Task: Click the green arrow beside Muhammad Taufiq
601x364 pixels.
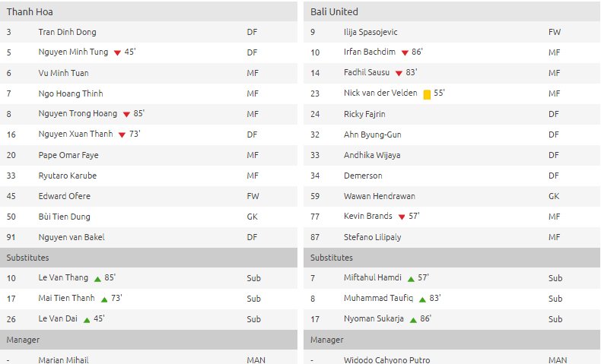Action: click(422, 299)
